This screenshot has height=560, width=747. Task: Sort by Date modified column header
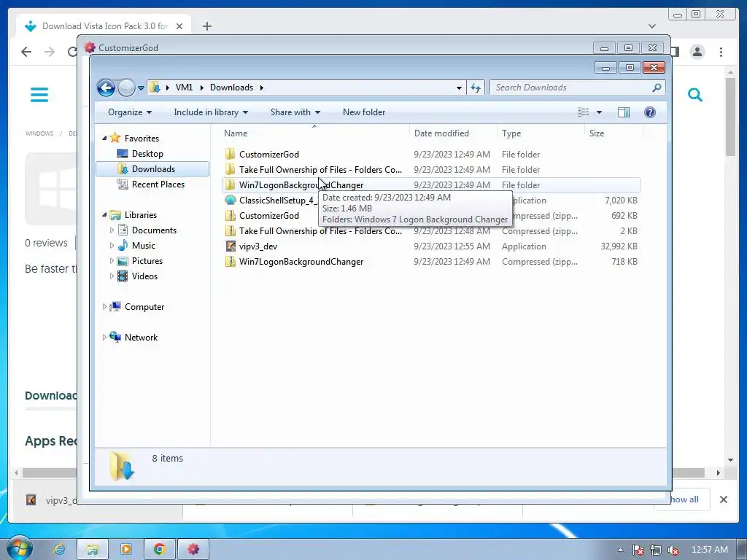[x=453, y=133]
